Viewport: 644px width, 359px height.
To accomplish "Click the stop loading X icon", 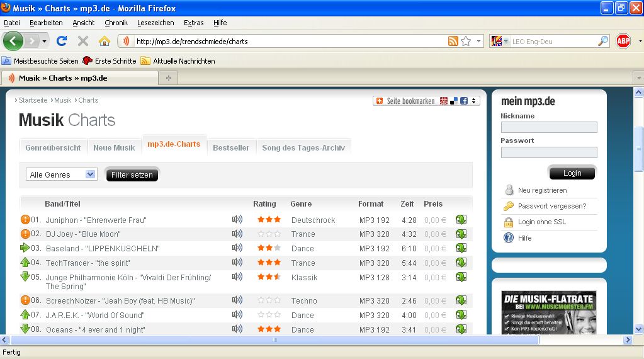I will (83, 41).
